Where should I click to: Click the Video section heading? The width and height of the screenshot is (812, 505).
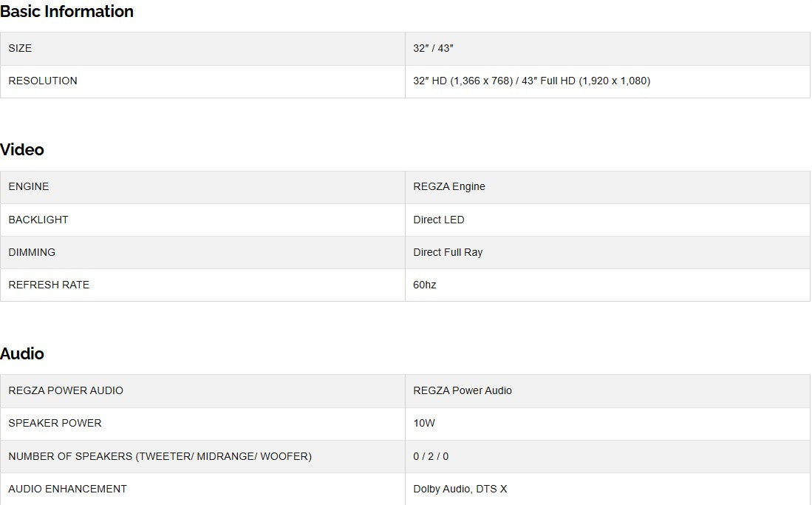tap(22, 149)
